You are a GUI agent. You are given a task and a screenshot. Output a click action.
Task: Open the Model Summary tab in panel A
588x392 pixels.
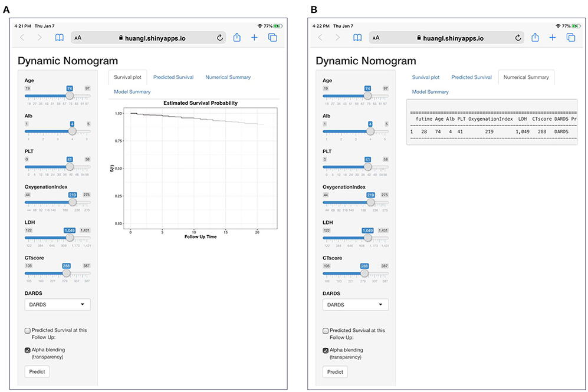coord(132,92)
